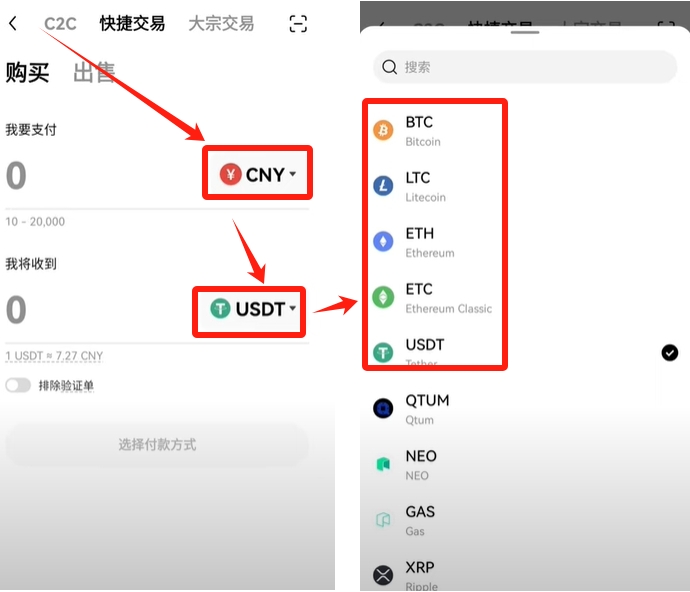Toggle the 排除验证单 switch
690x592 pixels.
18,386
